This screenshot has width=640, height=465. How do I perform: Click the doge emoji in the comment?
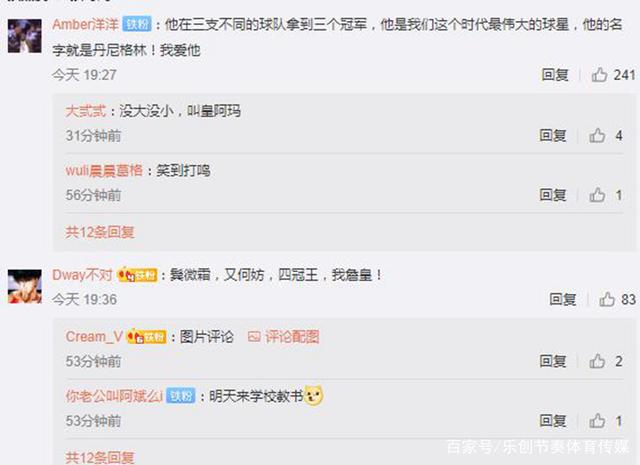(313, 395)
